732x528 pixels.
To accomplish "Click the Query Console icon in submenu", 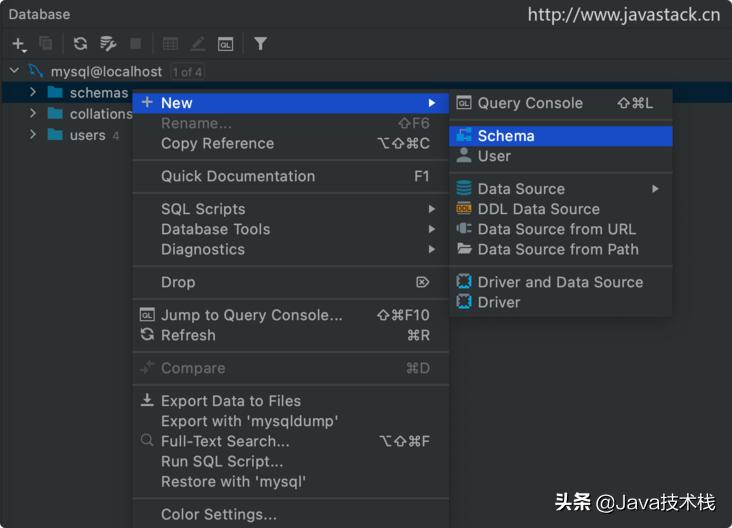I will click(x=464, y=103).
